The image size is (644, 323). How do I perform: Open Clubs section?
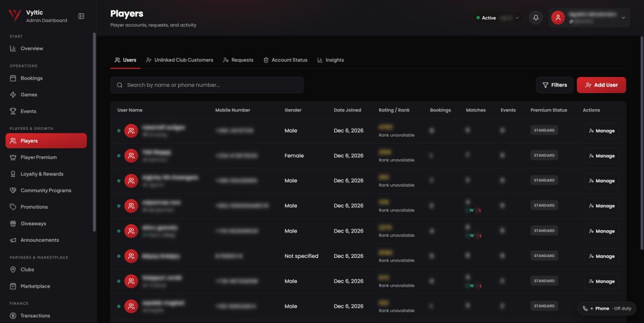coord(46,269)
